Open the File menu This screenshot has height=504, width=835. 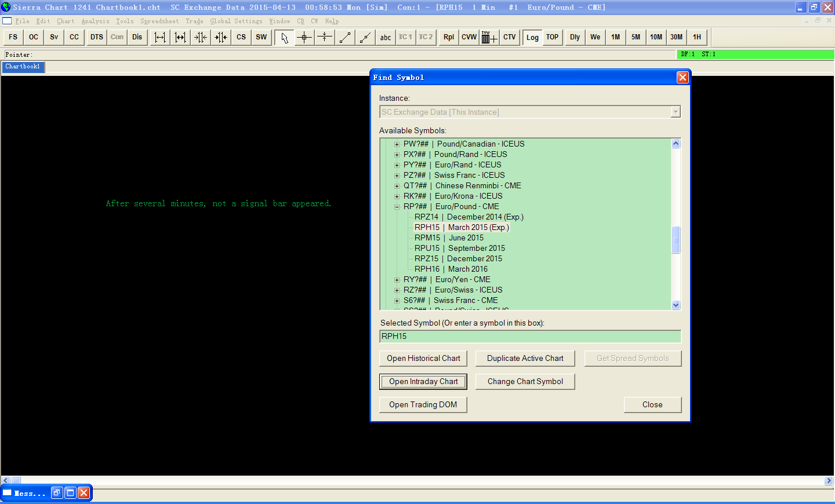click(23, 21)
